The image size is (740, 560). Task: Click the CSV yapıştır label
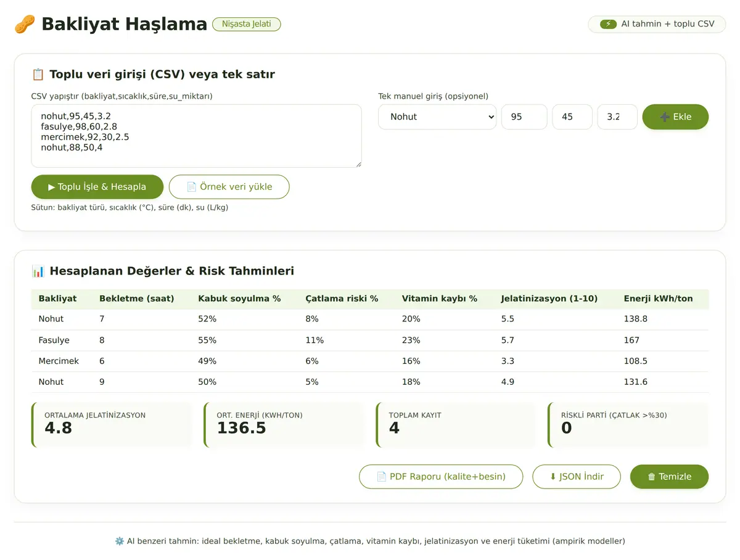click(122, 96)
